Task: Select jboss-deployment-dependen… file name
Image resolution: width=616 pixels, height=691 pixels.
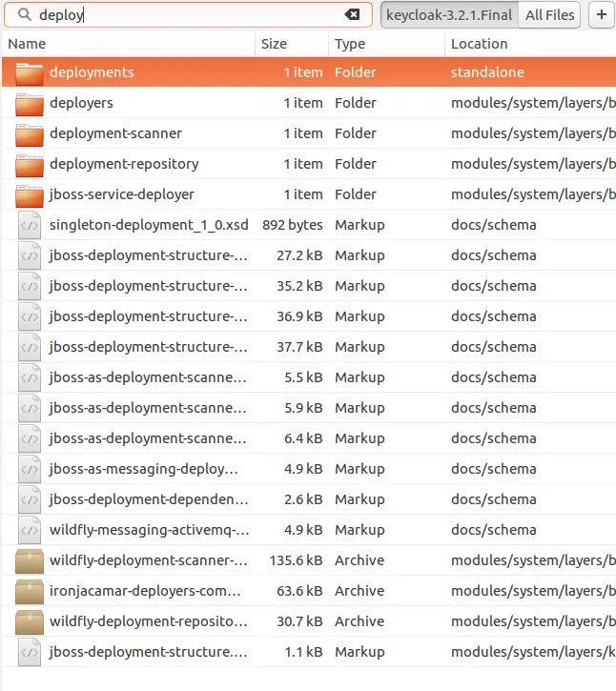Action: pos(149,499)
